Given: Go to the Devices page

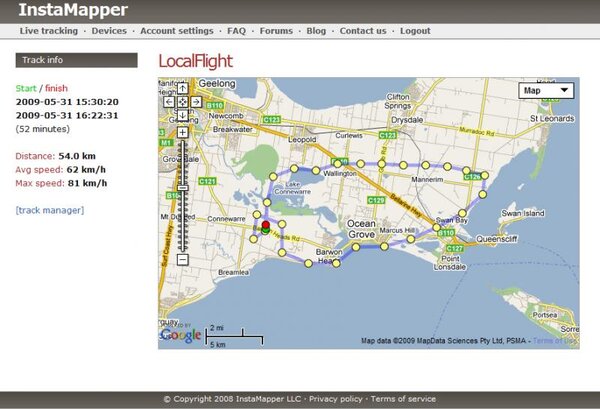Looking at the screenshot, I should 109,31.
